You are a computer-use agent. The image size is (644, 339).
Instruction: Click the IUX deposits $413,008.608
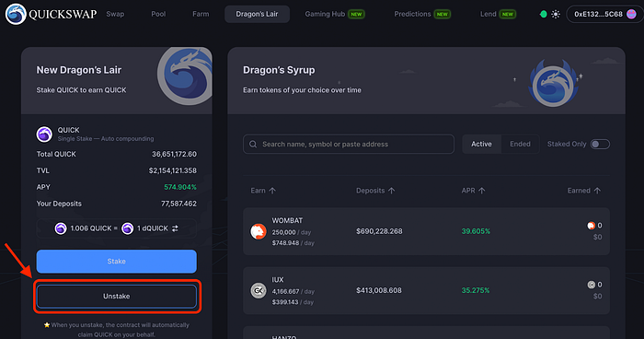click(x=379, y=290)
